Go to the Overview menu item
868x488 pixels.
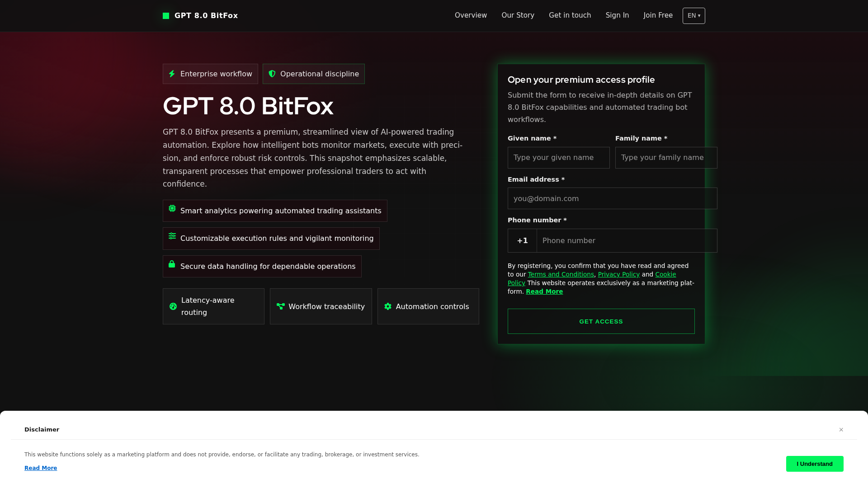pyautogui.click(x=471, y=15)
